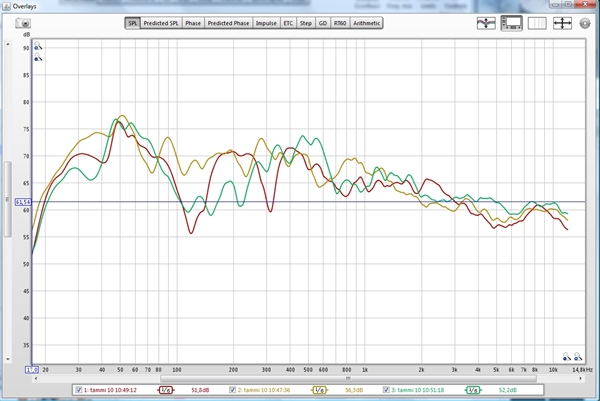Screen dimensions: 600x401
Task: Uncheck trace 1: tammi 10 10:49:12
Action: coord(78,390)
